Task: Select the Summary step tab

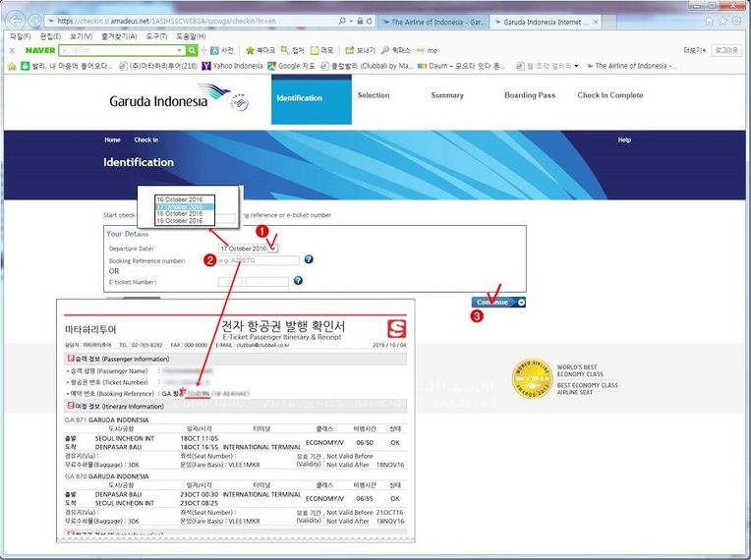Action: (x=447, y=95)
